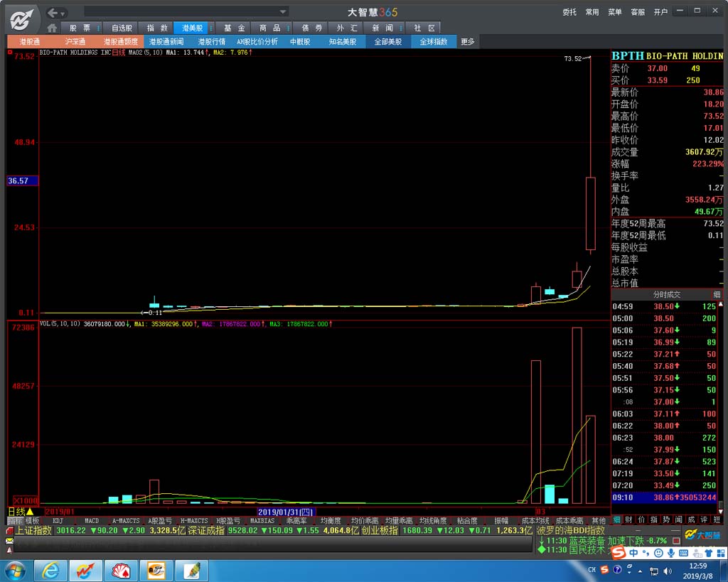The width and height of the screenshot is (728, 582).
Task: Switch to 模板 tab at bottom left
Action: click(32, 521)
